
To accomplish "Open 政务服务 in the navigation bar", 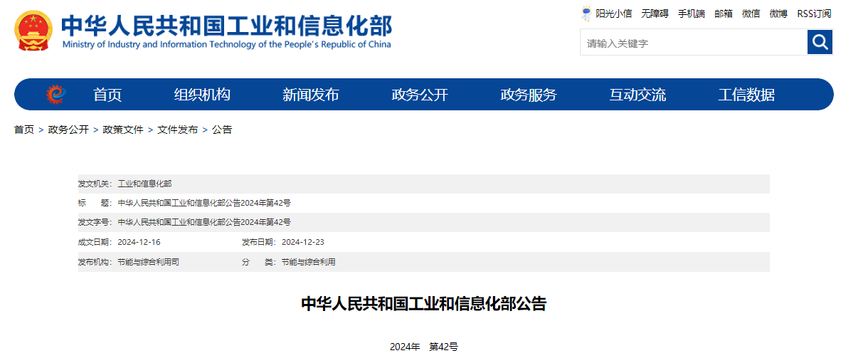I will click(x=529, y=95).
